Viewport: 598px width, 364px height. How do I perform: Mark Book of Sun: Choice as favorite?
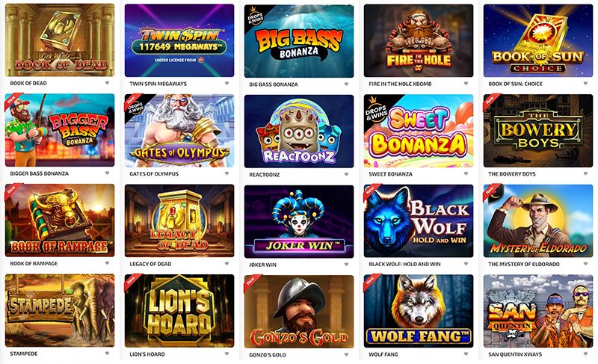[x=585, y=83]
